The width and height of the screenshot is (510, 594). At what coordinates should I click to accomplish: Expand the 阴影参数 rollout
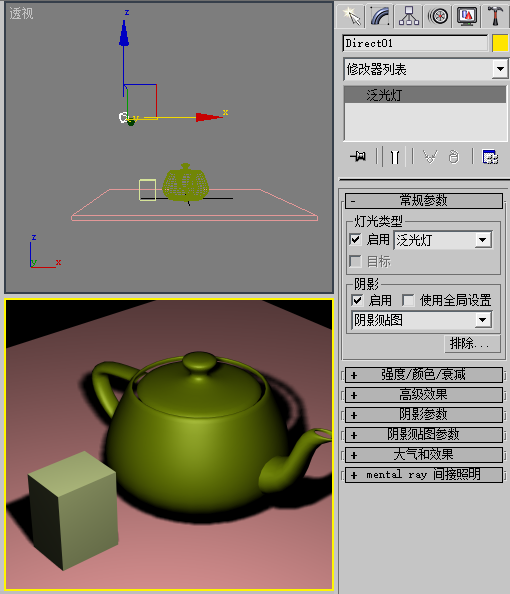click(x=424, y=415)
